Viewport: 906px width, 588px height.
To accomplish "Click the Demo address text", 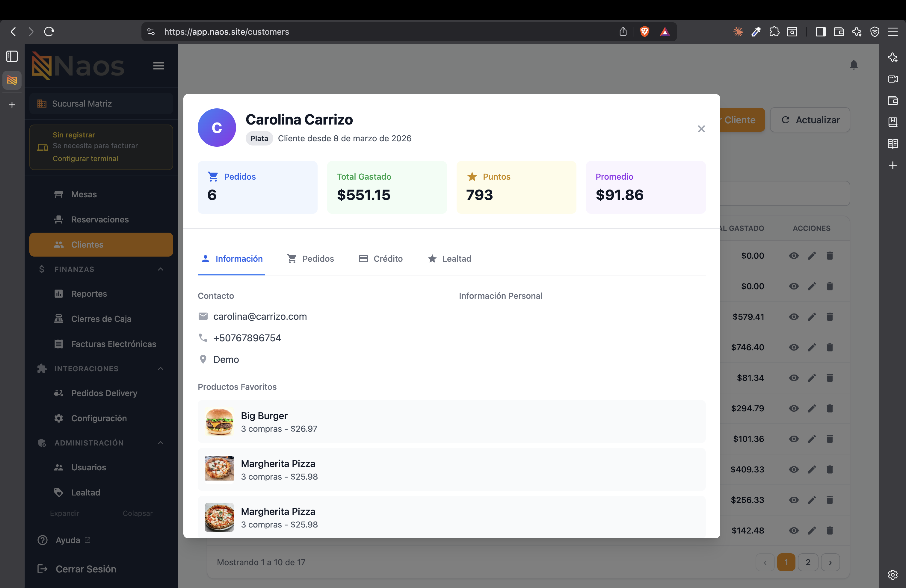I will tap(226, 360).
